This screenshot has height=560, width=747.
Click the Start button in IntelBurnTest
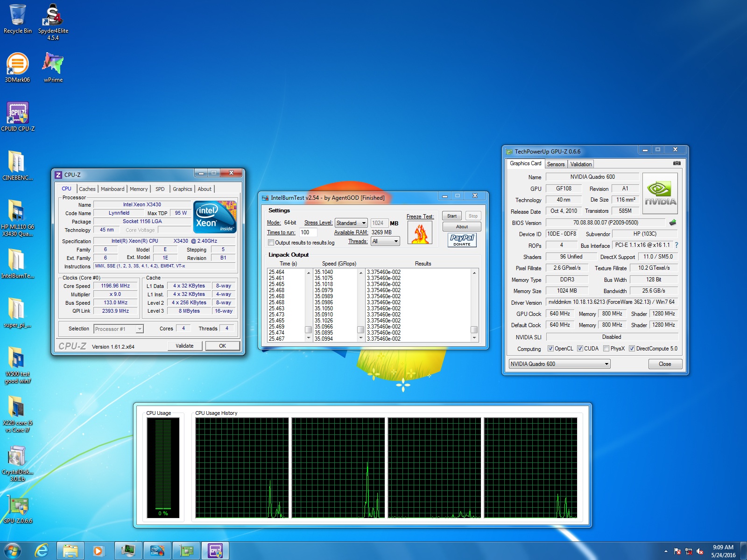[x=452, y=216]
